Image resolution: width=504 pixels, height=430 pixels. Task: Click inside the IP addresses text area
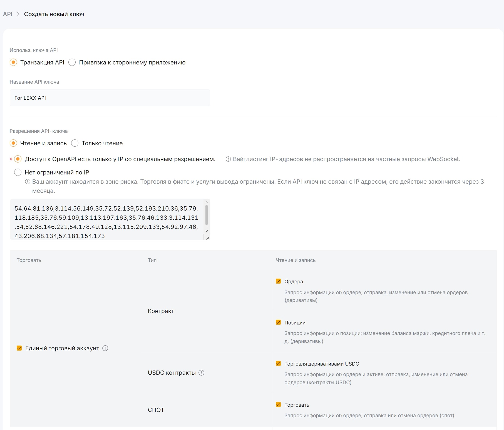tap(107, 219)
